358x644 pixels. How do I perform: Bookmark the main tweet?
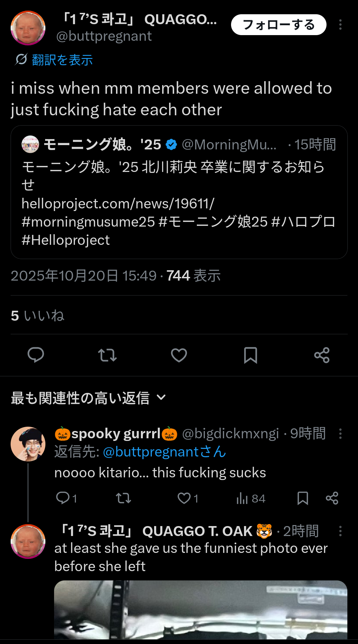[x=251, y=355]
